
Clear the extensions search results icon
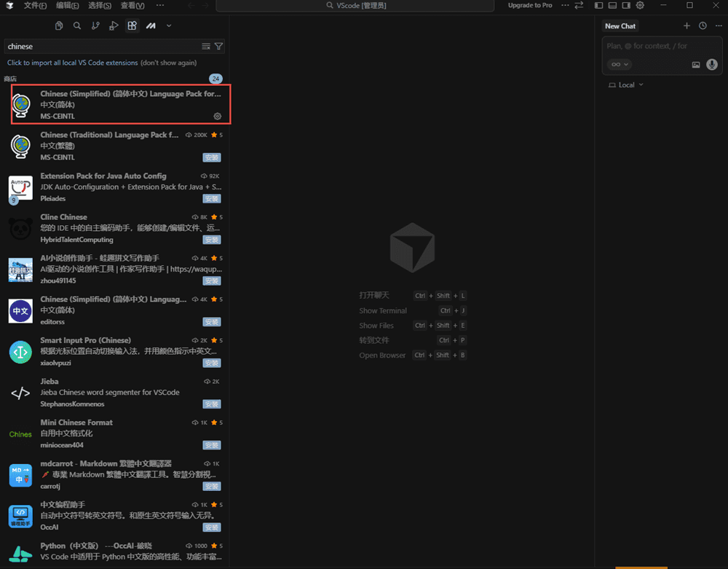[206, 47]
